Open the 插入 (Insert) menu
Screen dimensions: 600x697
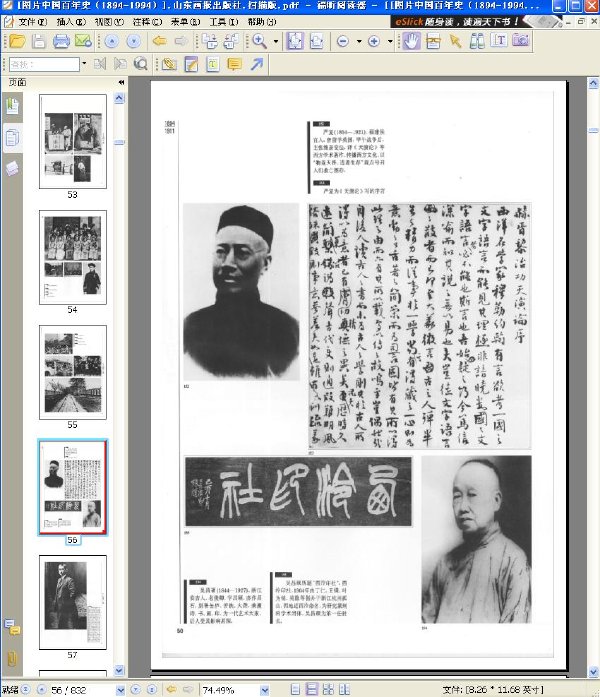pos(71,21)
